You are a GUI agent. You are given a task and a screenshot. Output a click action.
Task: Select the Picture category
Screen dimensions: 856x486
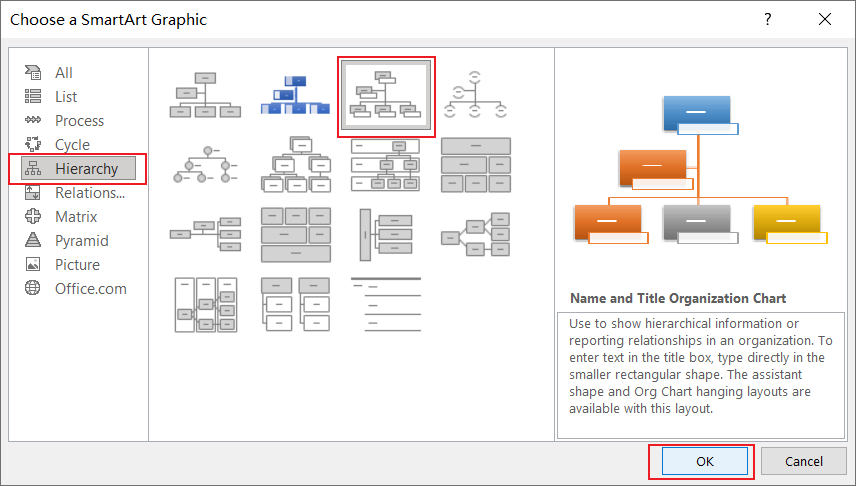point(77,265)
